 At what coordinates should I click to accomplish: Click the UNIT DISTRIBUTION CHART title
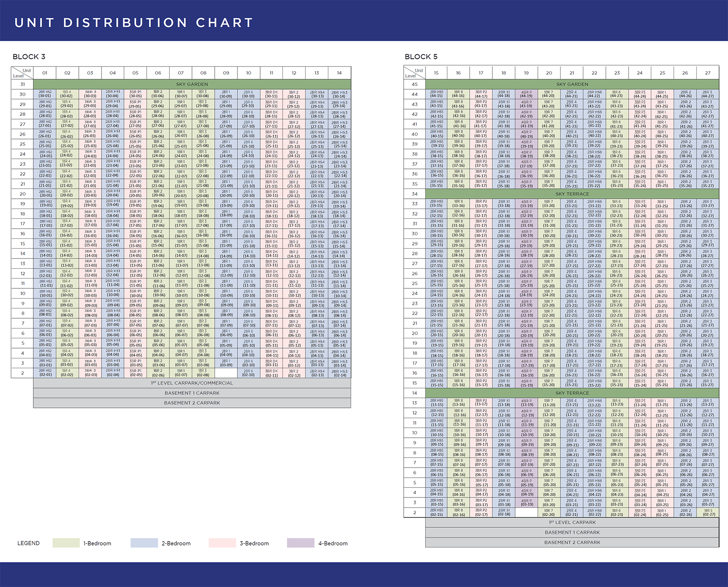pos(133,22)
